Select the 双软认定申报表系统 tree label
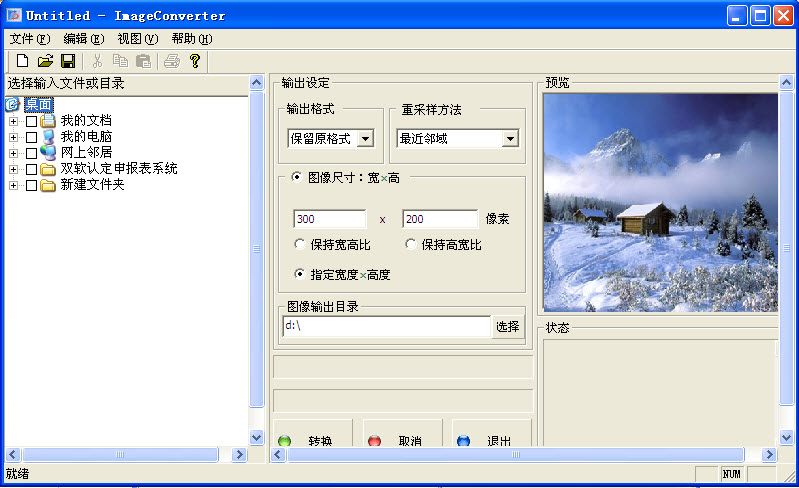The width and height of the screenshot is (799, 488). pyautogui.click(x=119, y=169)
